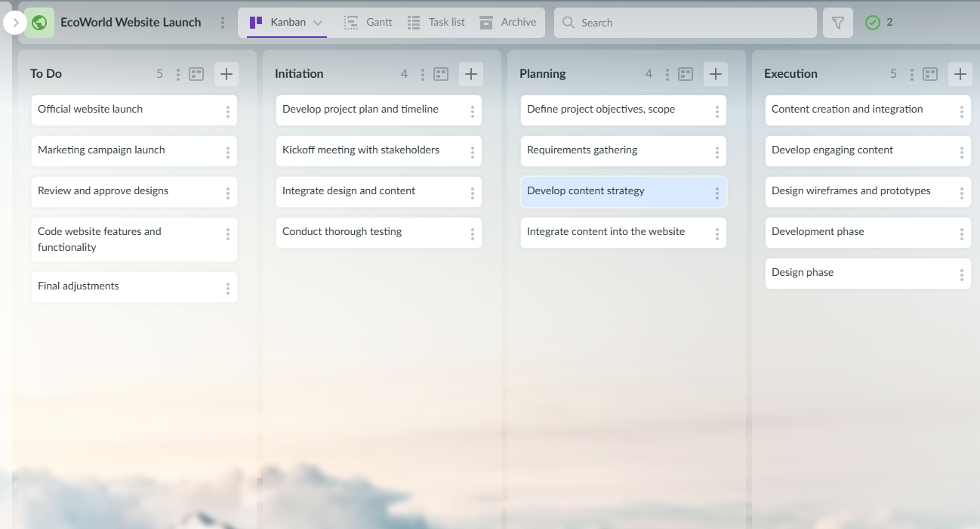
Task: Open the filter icon next to search
Action: click(x=837, y=22)
